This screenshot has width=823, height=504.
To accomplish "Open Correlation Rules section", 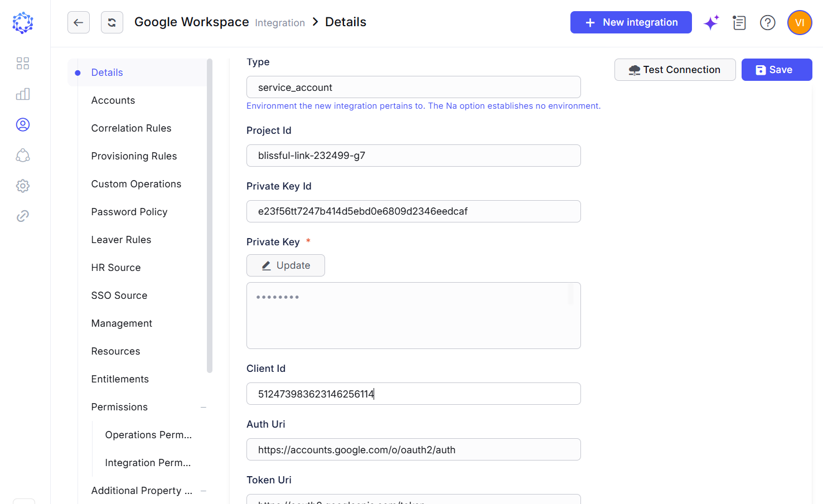I will tap(132, 128).
